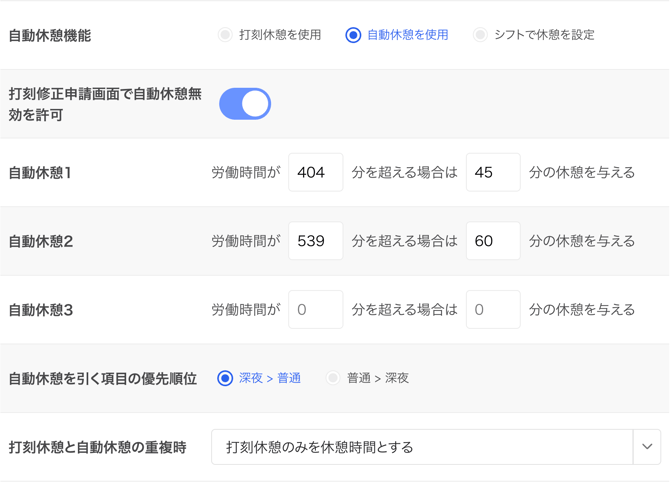Select the 打刻休憩を使用 radio option
Image resolution: width=670 pixels, height=482 pixels.
pos(225,35)
